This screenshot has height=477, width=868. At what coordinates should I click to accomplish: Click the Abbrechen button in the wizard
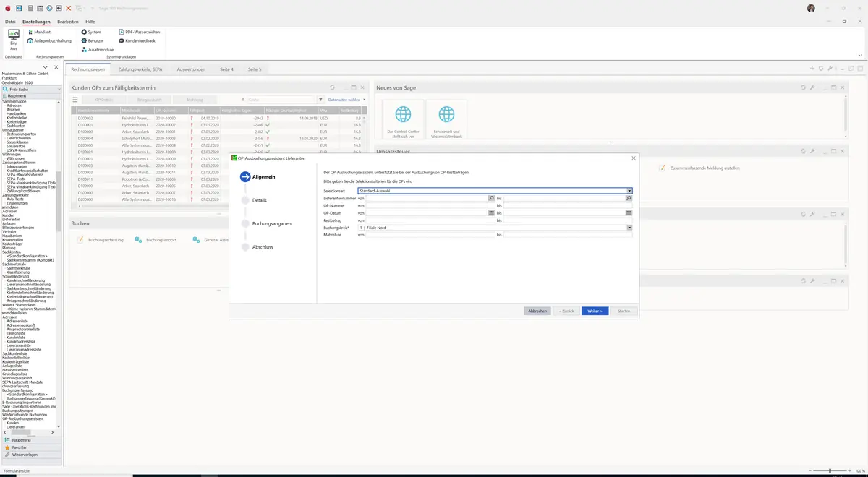(x=537, y=311)
